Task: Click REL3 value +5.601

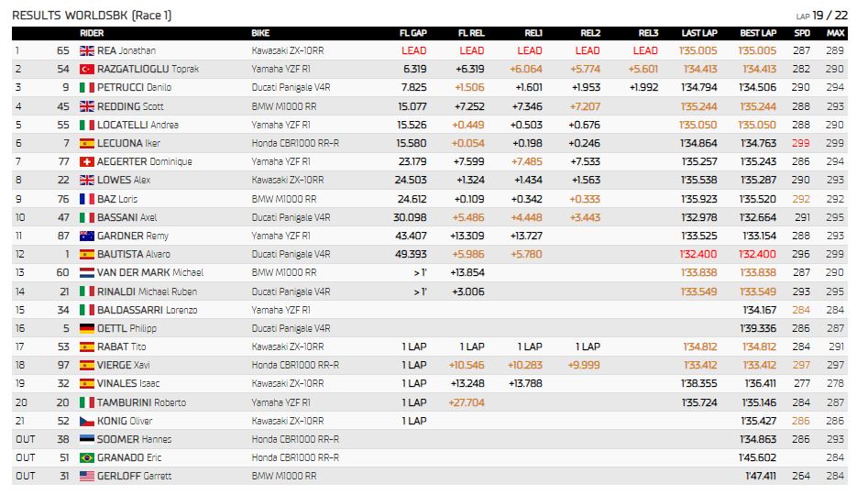Action: coord(643,70)
